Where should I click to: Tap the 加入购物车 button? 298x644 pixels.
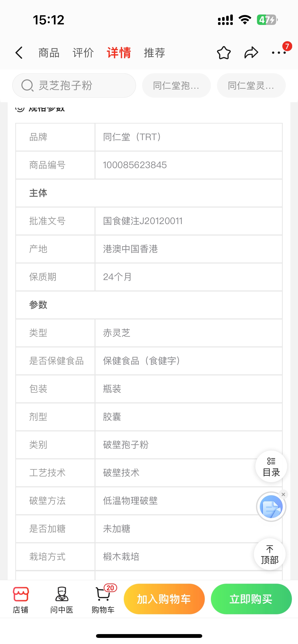click(x=164, y=599)
